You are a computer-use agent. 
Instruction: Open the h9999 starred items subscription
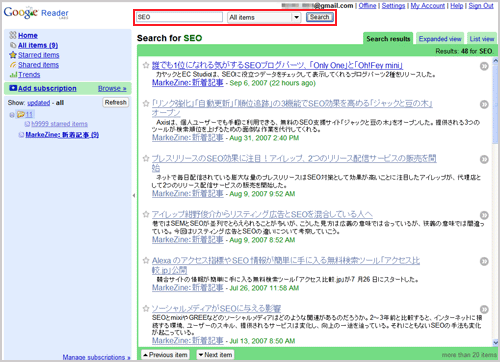tap(59, 124)
